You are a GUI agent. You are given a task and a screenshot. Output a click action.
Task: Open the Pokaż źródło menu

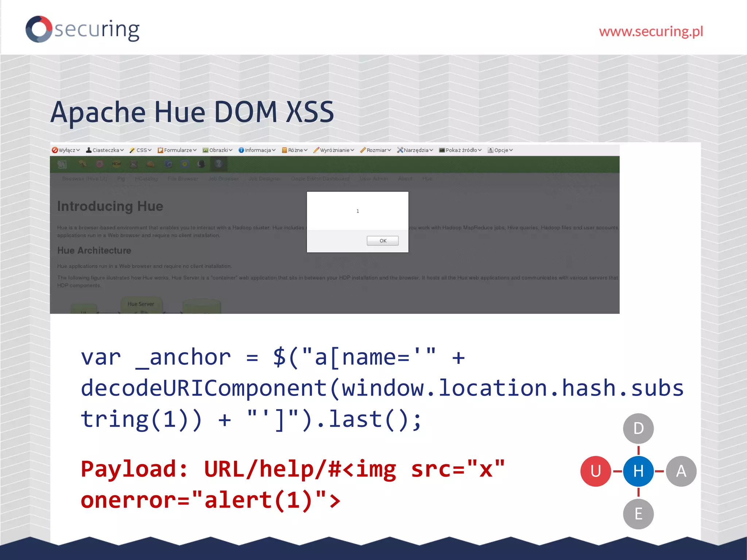click(x=460, y=150)
